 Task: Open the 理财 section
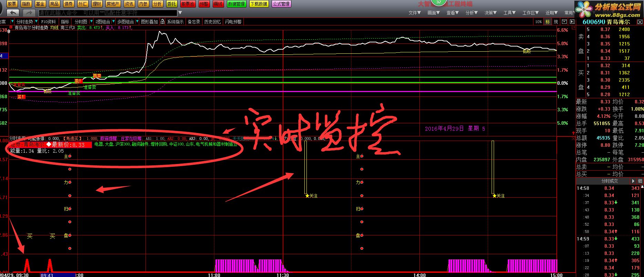click(x=97, y=4)
